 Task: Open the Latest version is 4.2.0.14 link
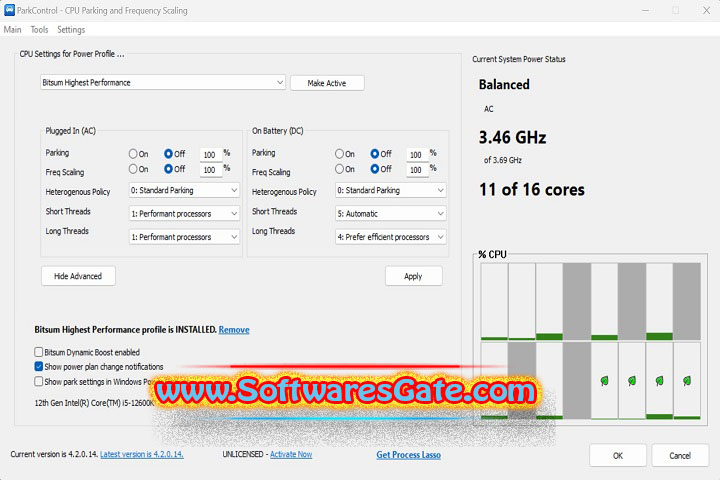click(141, 454)
